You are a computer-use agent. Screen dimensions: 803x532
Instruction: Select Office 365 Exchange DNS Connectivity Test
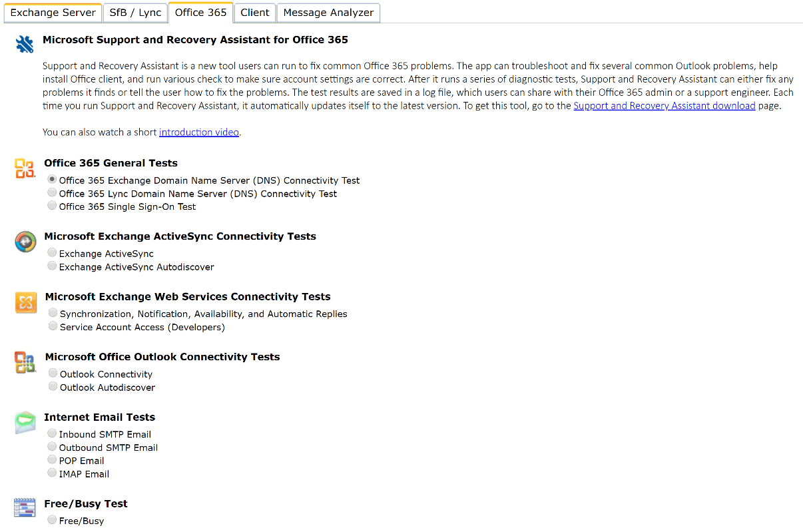pyautogui.click(x=52, y=180)
